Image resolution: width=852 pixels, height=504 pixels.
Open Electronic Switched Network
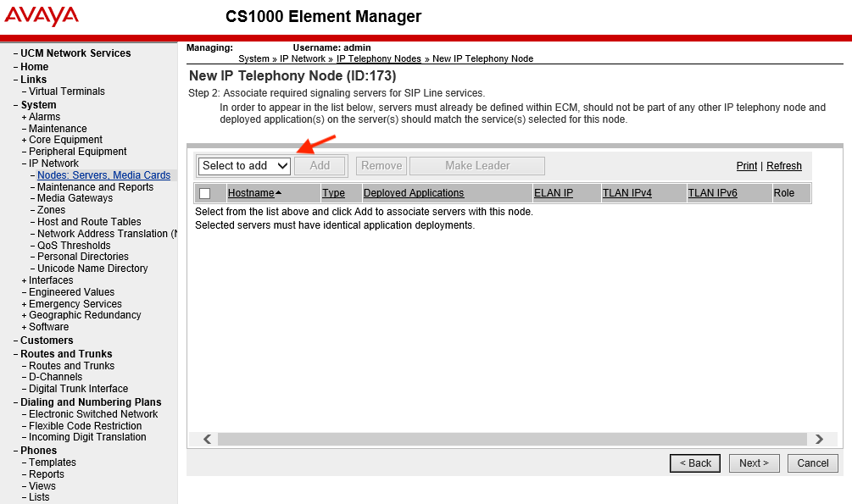(93, 414)
